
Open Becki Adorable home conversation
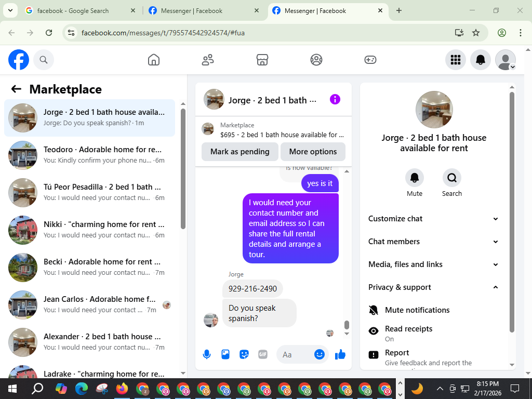point(89,267)
